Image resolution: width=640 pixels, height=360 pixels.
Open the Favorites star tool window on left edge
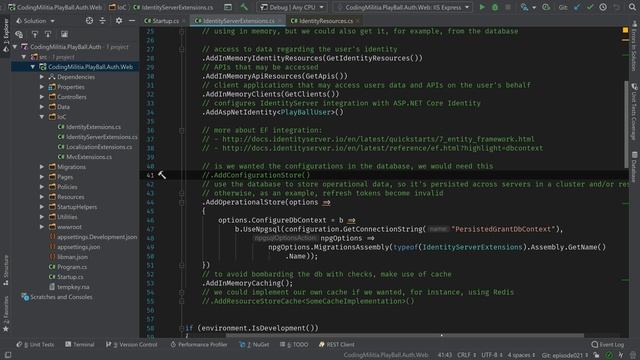point(6,314)
